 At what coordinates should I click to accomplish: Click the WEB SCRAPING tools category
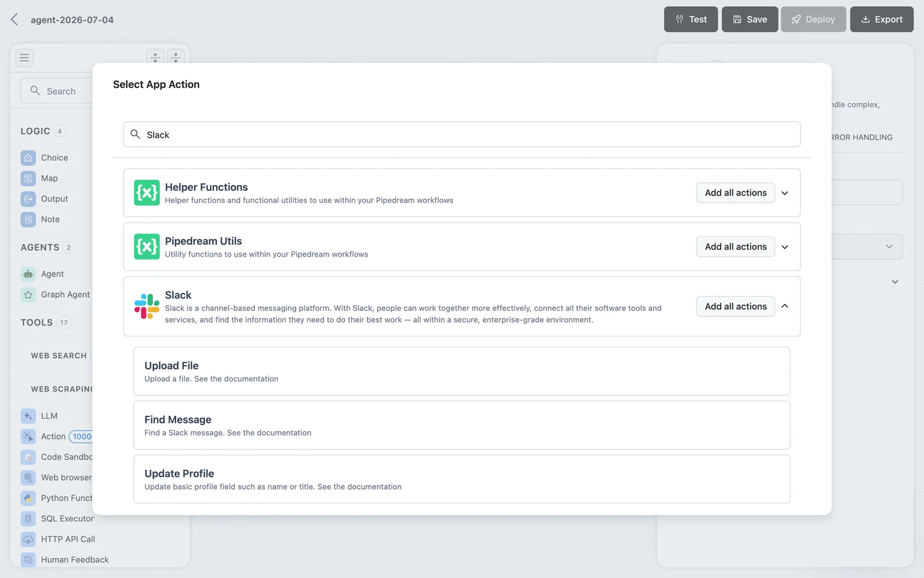62,390
